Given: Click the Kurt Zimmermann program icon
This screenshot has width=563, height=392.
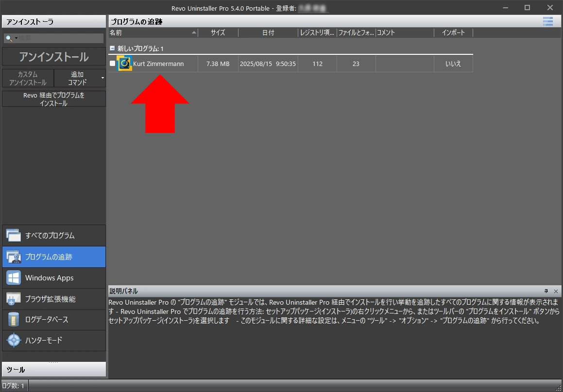Looking at the screenshot, I should 124,64.
